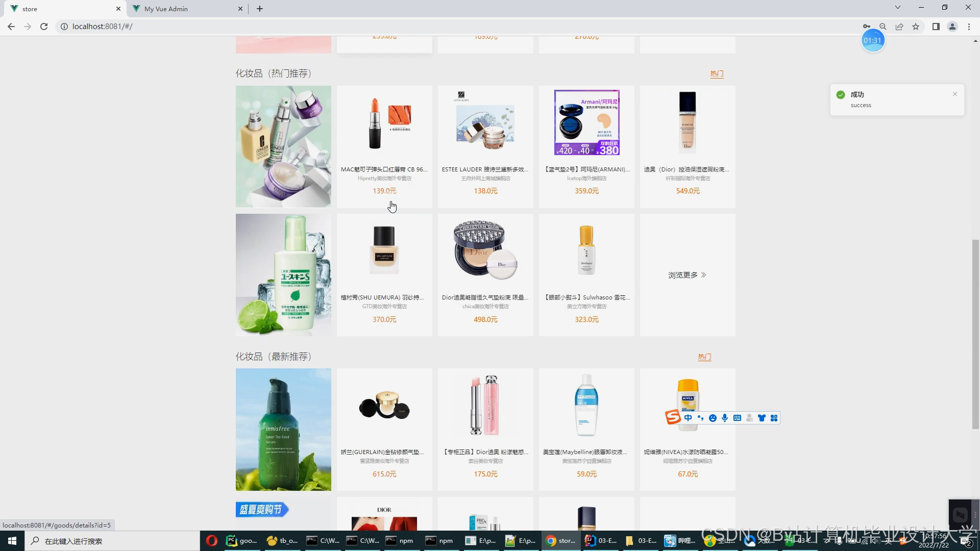Screen dimensions: 980x551
Task: Open Chrome three-dot menu
Action: click(969, 27)
